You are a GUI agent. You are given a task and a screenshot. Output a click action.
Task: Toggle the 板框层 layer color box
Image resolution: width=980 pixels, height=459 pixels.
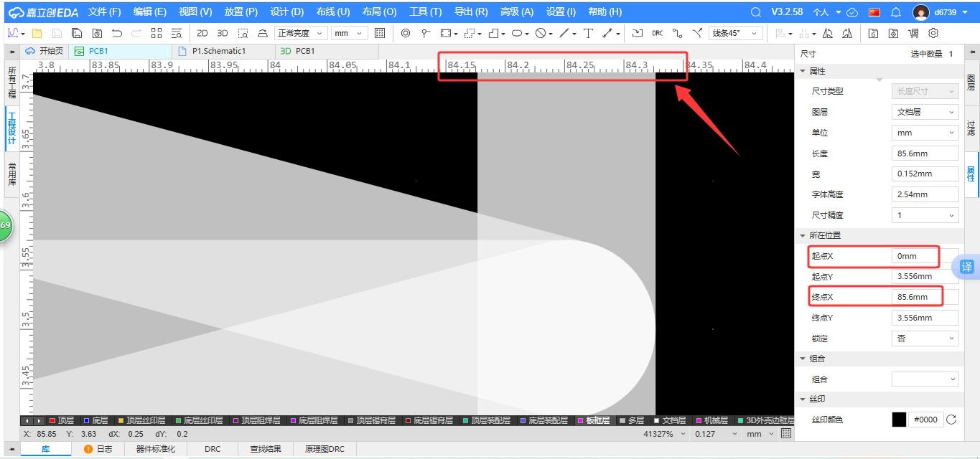(580, 420)
